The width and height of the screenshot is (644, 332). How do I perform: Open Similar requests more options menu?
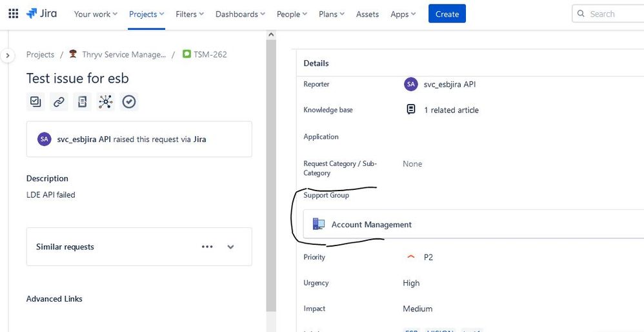[207, 247]
